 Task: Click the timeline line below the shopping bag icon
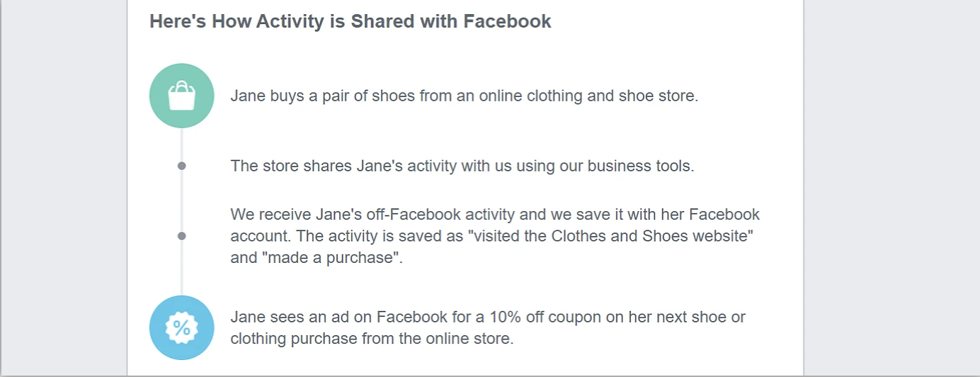pyautogui.click(x=181, y=145)
